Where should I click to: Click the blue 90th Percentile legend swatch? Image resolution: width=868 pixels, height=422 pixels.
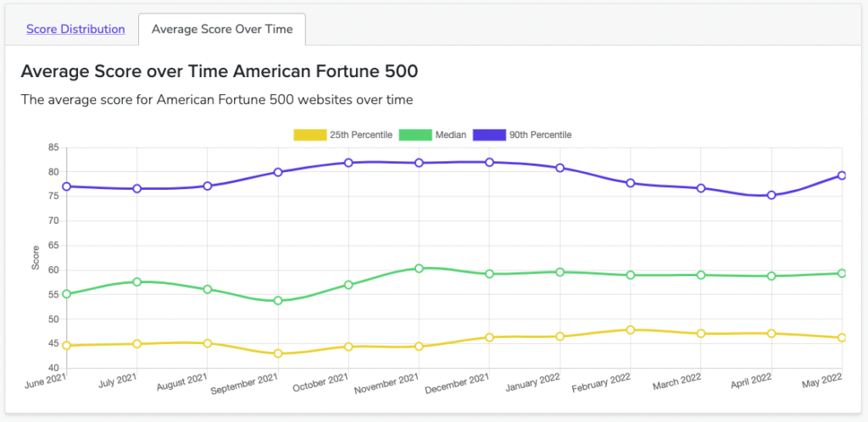tap(489, 135)
